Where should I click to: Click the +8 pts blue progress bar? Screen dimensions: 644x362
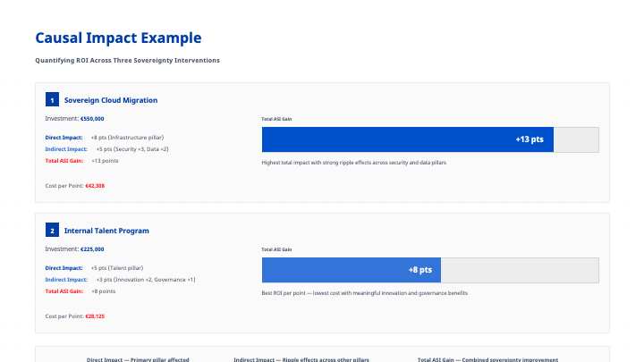[352, 270]
